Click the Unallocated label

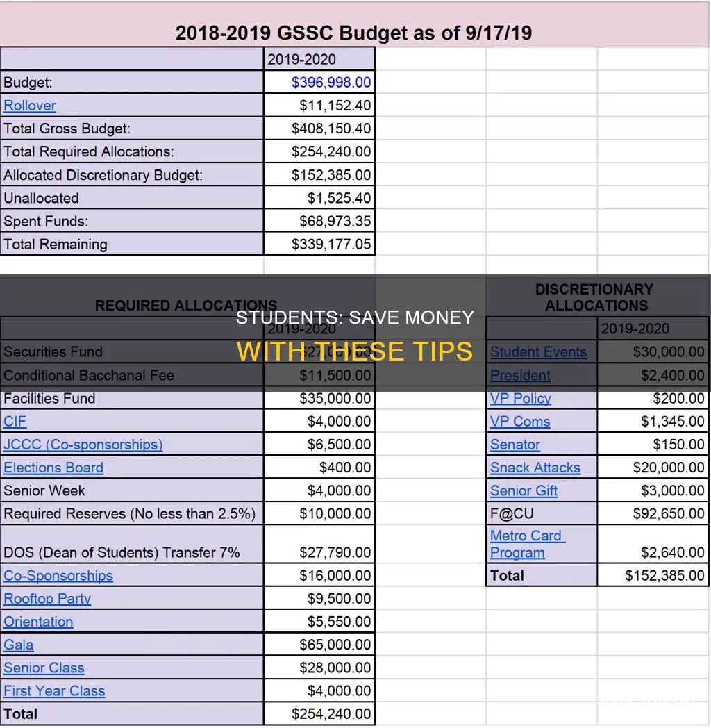[x=41, y=198]
